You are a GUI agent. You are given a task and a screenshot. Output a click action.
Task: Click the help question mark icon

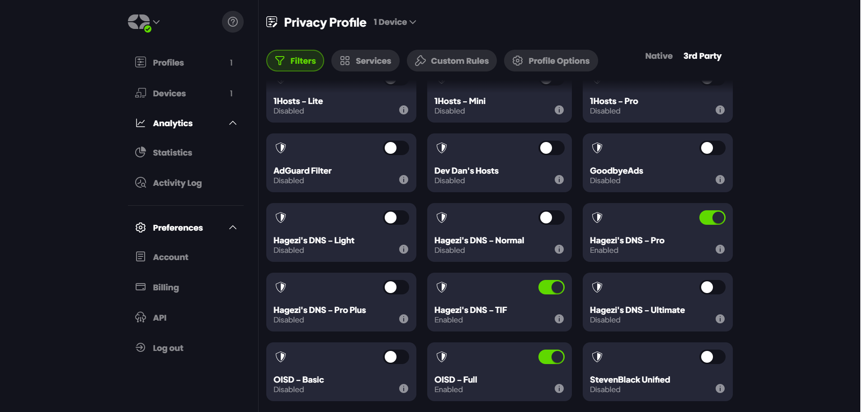233,22
